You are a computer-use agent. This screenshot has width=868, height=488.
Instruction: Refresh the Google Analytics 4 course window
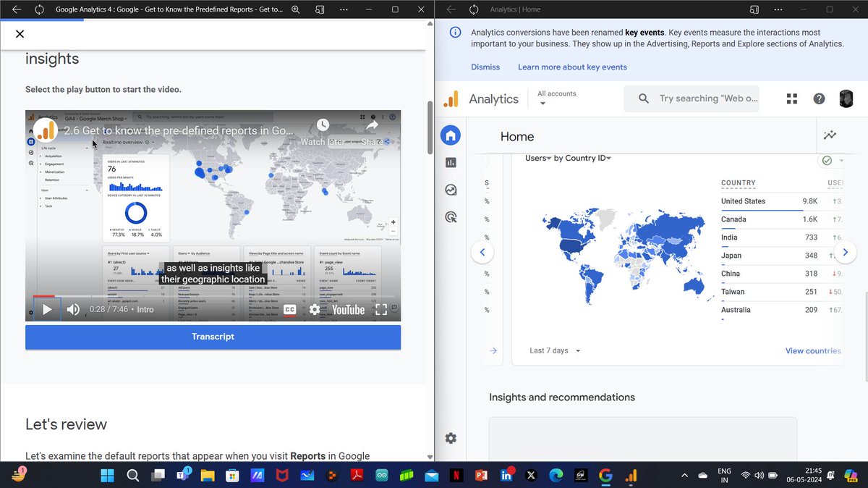point(40,9)
